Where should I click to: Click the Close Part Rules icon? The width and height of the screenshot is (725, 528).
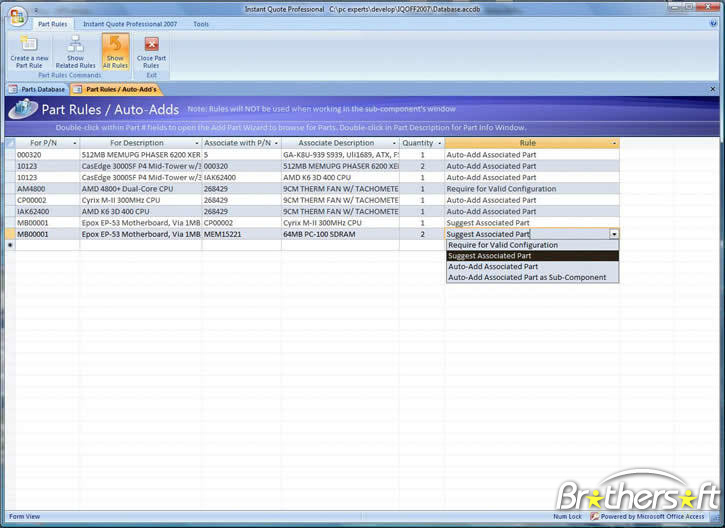point(151,44)
